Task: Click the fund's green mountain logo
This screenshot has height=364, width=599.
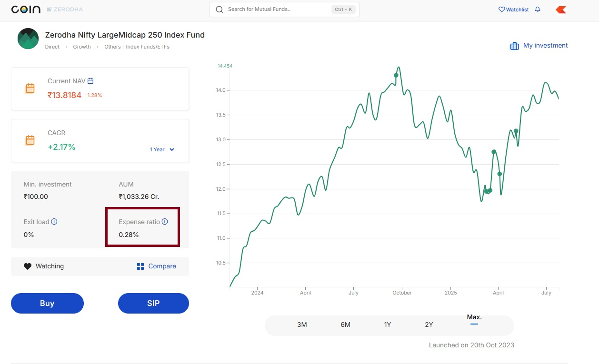Action: (28, 39)
